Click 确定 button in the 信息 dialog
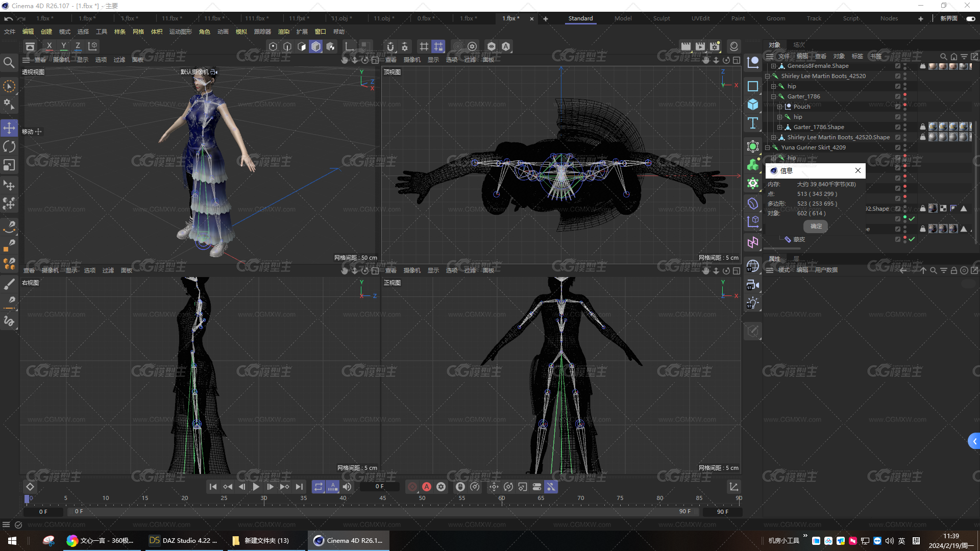 click(816, 226)
